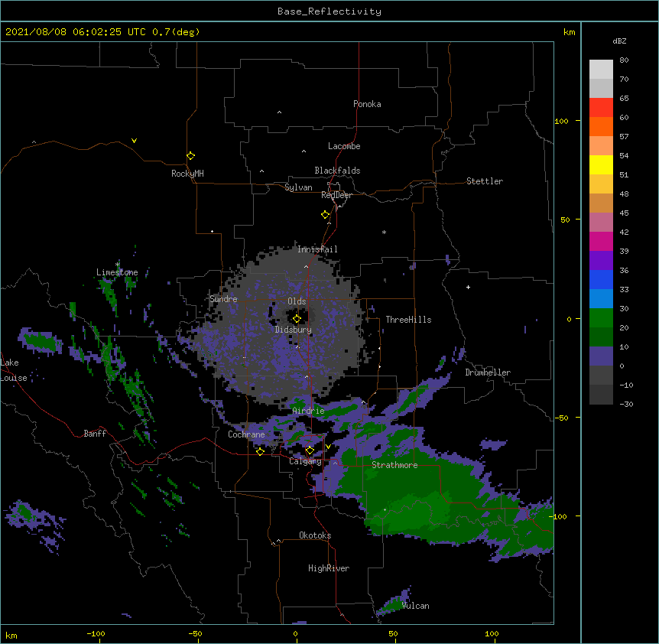Pick the light blue 33-30 dBZ legend swatch

(x=601, y=298)
